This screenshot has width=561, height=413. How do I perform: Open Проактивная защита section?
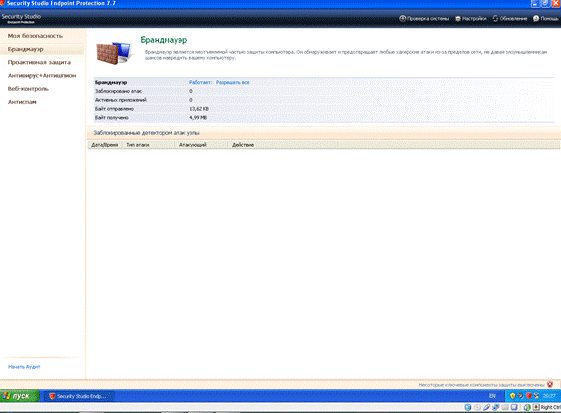[39, 62]
